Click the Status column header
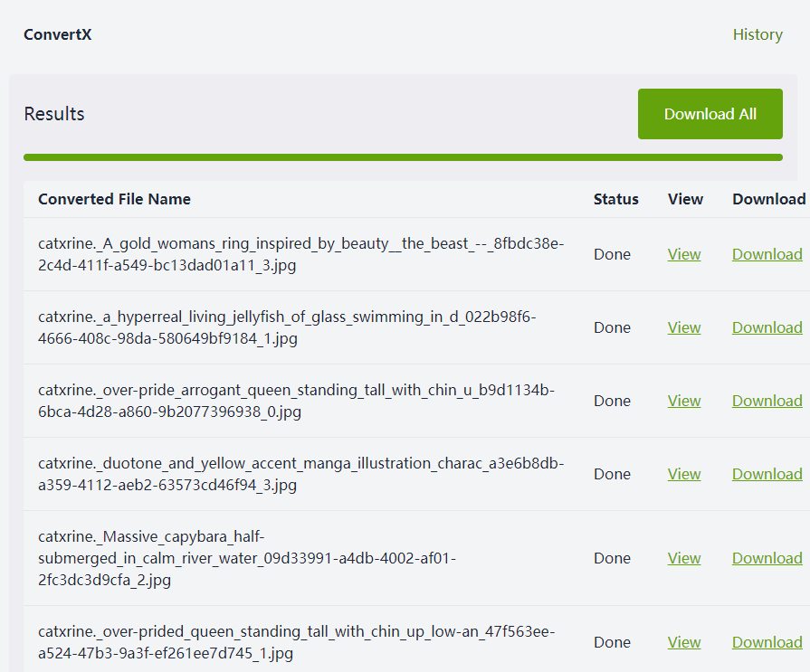The width and height of the screenshot is (810, 672). 615,199
